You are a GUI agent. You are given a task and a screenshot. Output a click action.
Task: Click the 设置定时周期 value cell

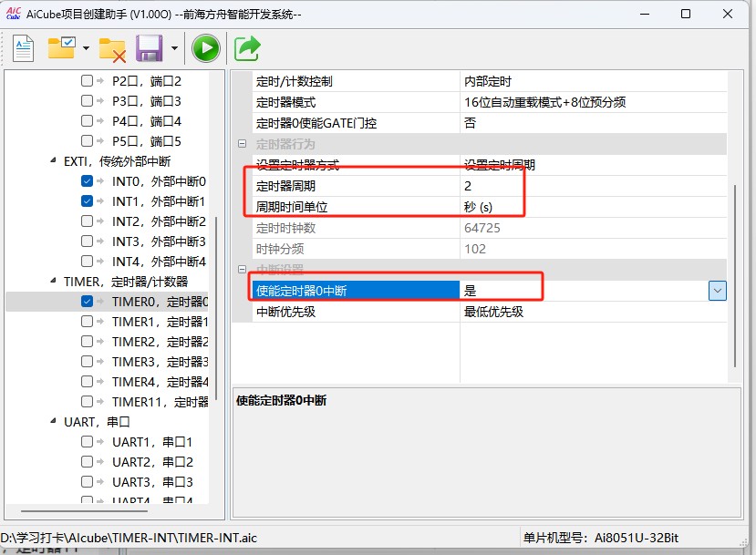coord(594,165)
